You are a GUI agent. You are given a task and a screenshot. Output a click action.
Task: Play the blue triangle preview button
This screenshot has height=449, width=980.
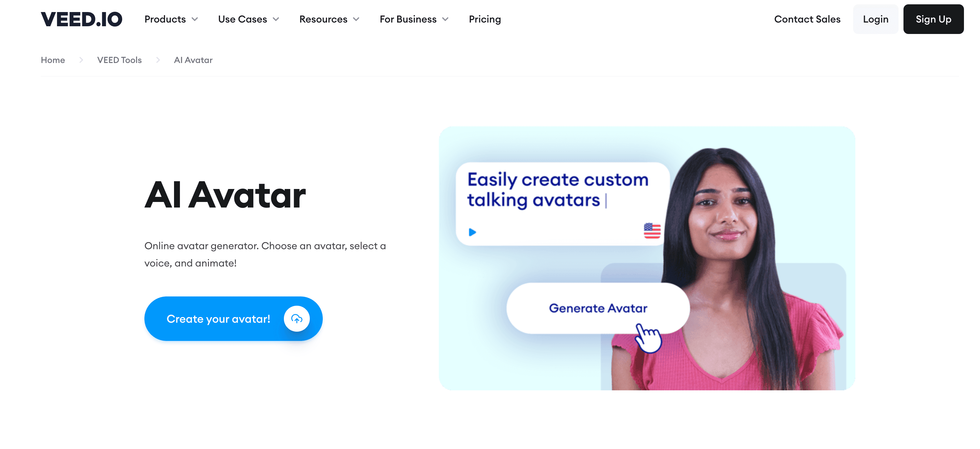pyautogui.click(x=472, y=232)
